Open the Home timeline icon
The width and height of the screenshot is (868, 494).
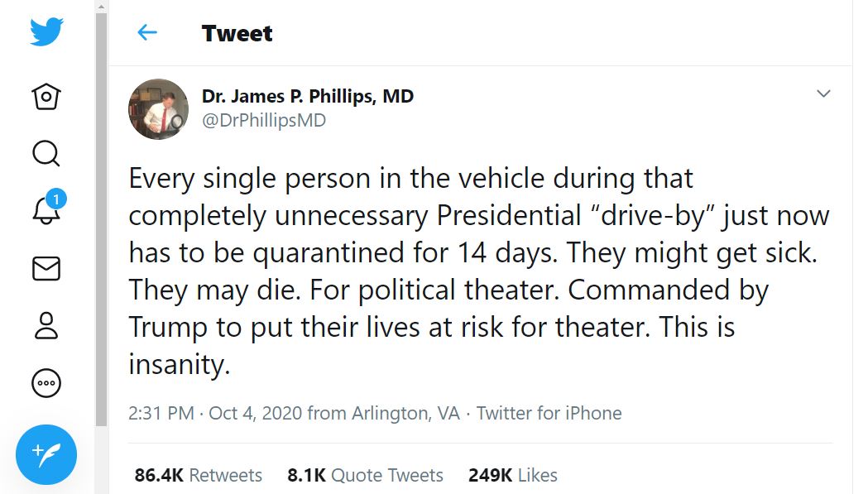(x=46, y=97)
